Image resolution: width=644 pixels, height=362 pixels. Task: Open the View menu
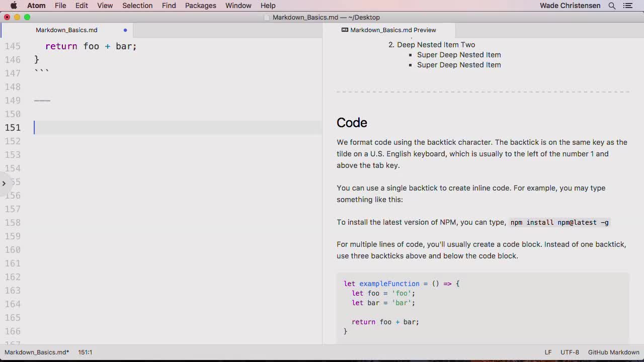pyautogui.click(x=105, y=6)
